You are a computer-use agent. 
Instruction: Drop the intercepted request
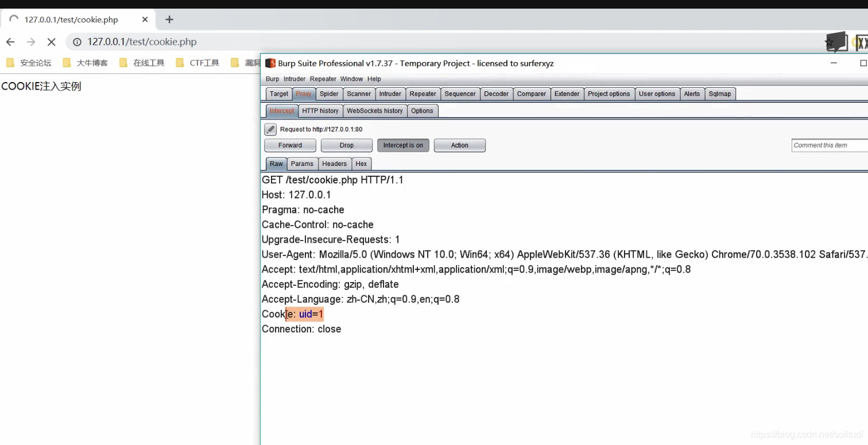point(347,145)
